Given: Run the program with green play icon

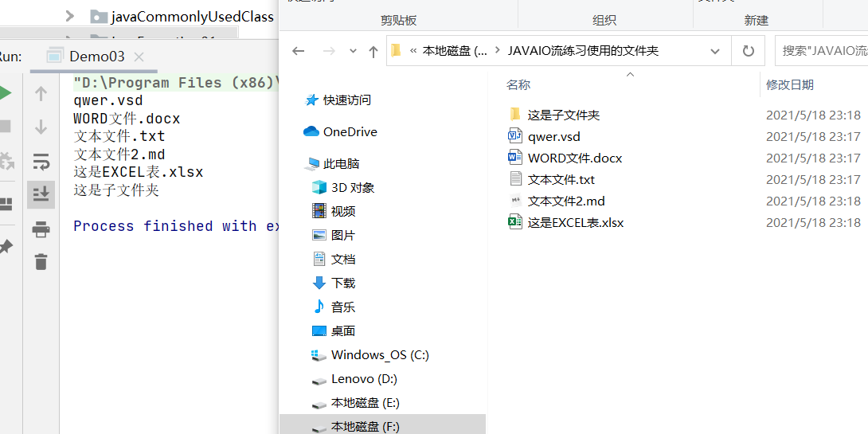Looking at the screenshot, I should (x=5, y=93).
